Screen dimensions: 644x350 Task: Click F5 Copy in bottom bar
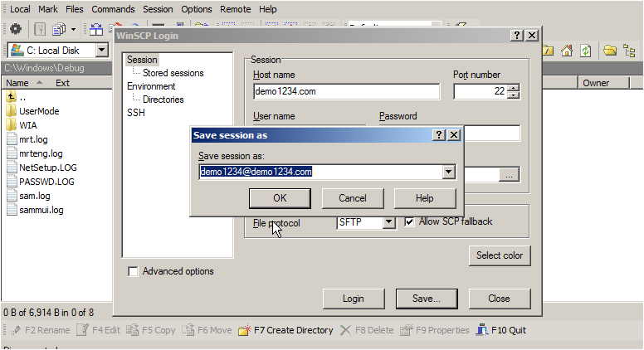click(x=151, y=330)
